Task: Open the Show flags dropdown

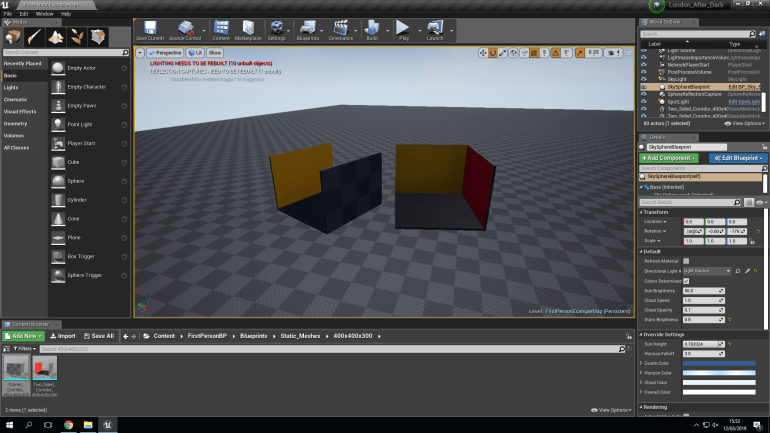Action: (x=215, y=53)
